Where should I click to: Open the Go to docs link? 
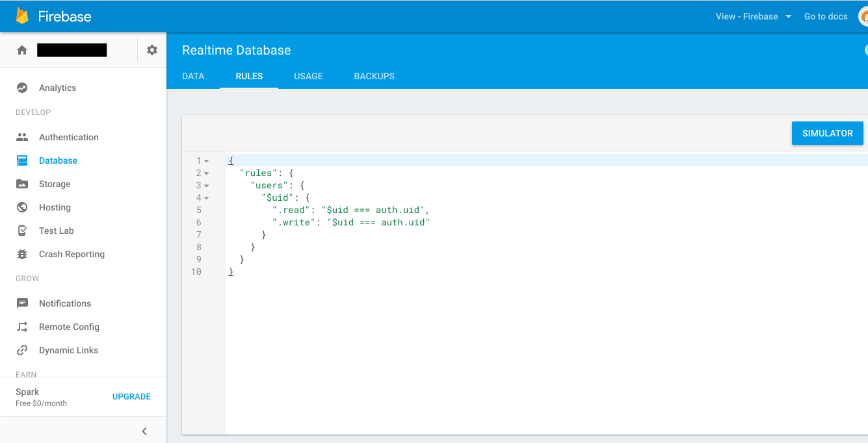pos(826,16)
